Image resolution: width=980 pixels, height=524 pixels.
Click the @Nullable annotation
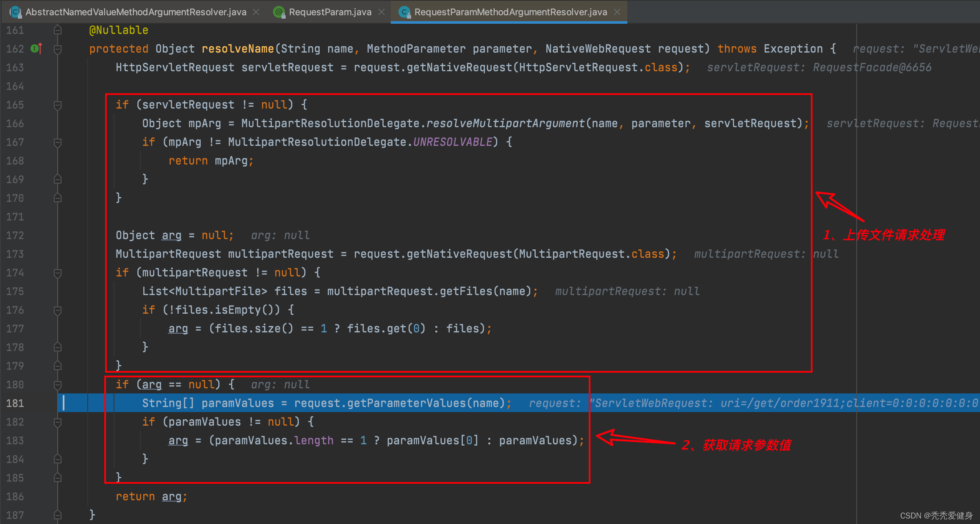pos(119,30)
